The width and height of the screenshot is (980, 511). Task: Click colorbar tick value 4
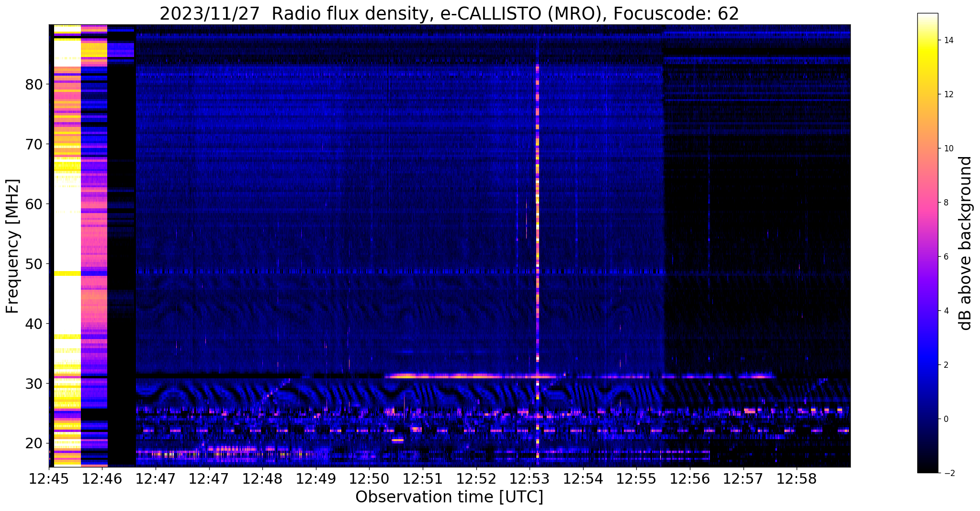coord(946,311)
